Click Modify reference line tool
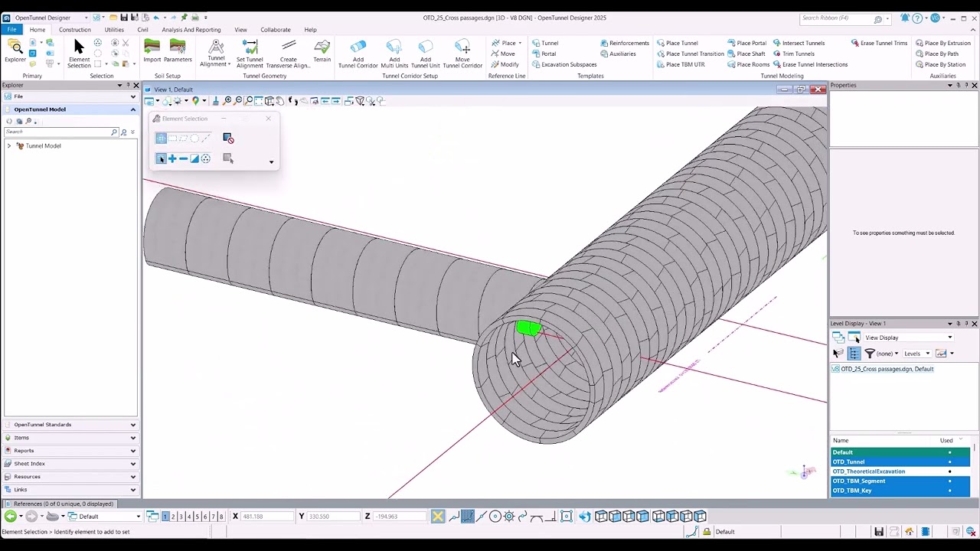 (505, 64)
